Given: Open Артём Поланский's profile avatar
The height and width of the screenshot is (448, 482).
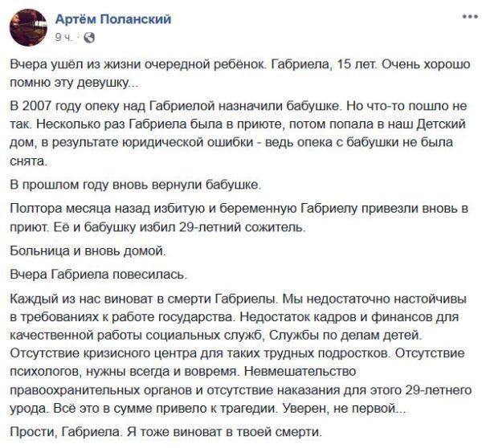Looking at the screenshot, I should point(29,27).
